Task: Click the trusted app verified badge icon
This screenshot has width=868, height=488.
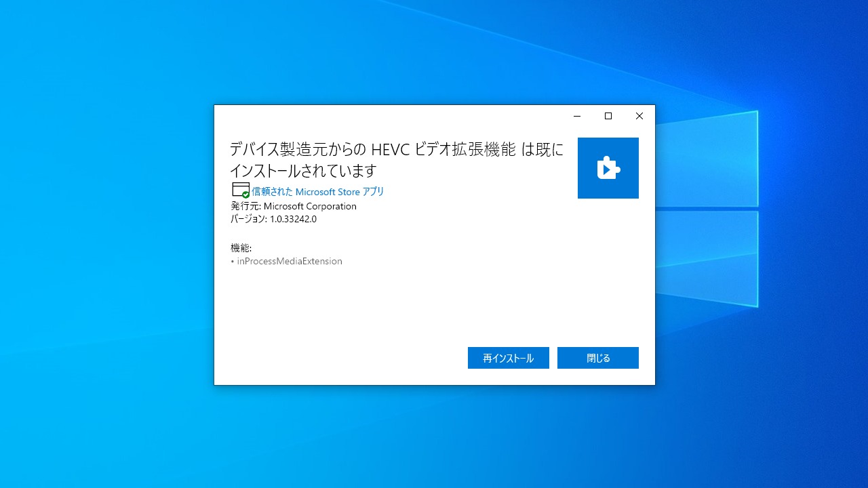Action: [x=241, y=190]
